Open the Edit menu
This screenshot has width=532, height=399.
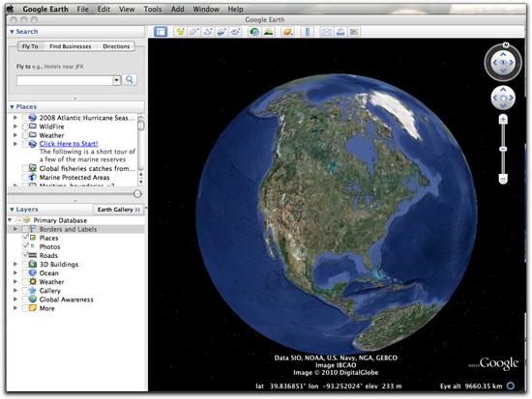[x=103, y=9]
